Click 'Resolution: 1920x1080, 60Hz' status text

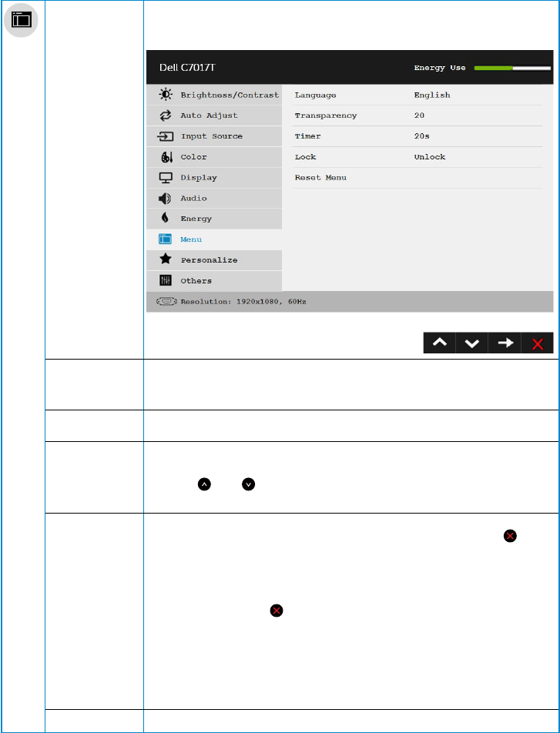pos(243,302)
